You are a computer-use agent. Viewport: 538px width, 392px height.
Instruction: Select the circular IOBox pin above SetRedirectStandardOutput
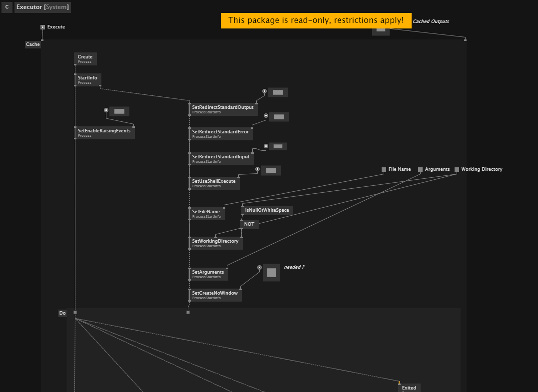point(265,91)
